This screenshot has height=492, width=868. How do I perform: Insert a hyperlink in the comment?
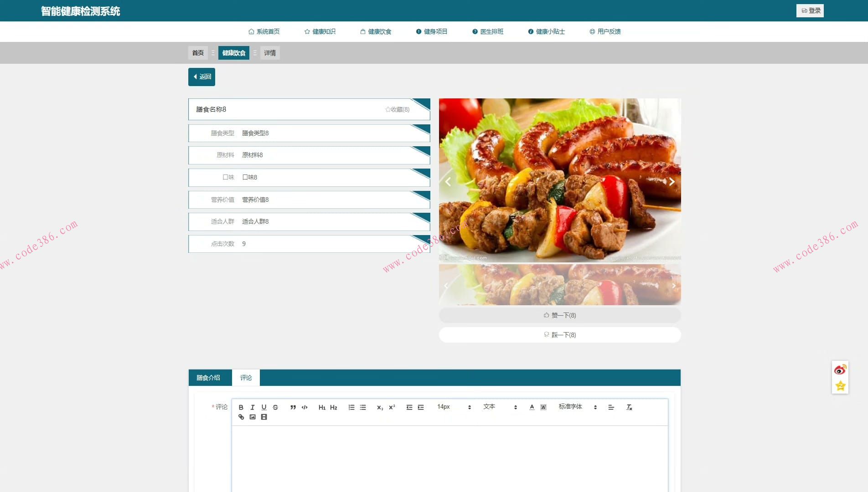click(241, 417)
